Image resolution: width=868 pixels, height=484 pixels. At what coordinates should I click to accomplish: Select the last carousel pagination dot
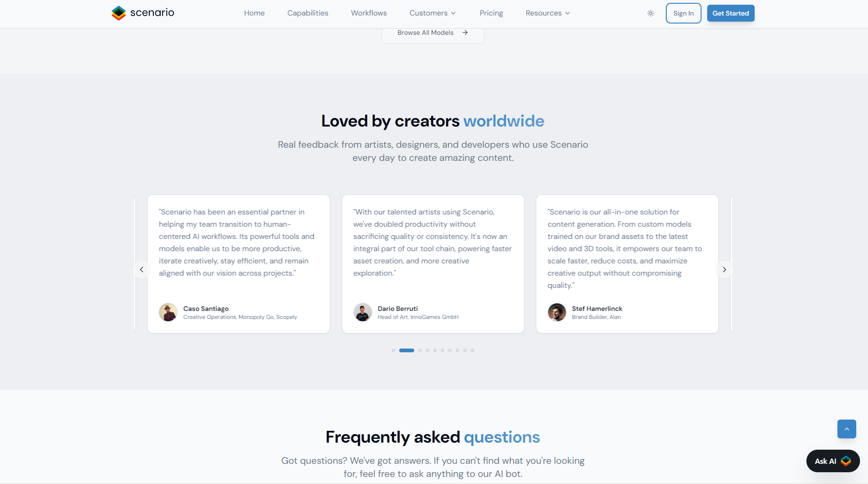(x=473, y=350)
